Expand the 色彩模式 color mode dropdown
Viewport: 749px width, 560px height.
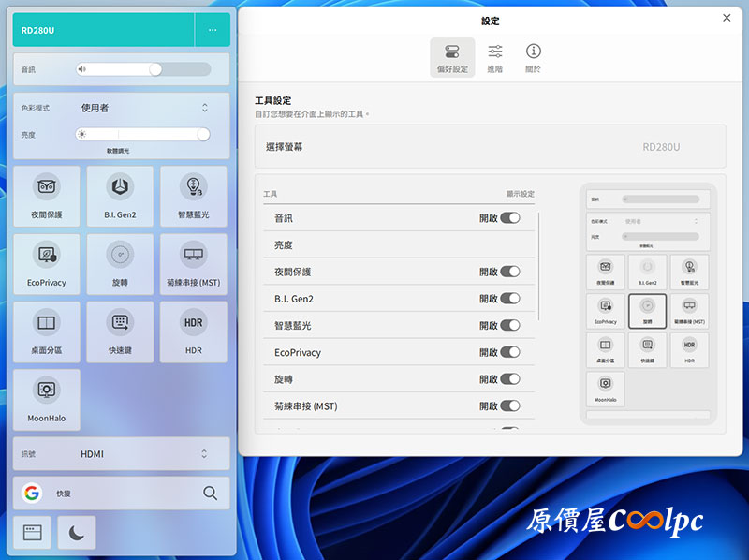[143, 108]
